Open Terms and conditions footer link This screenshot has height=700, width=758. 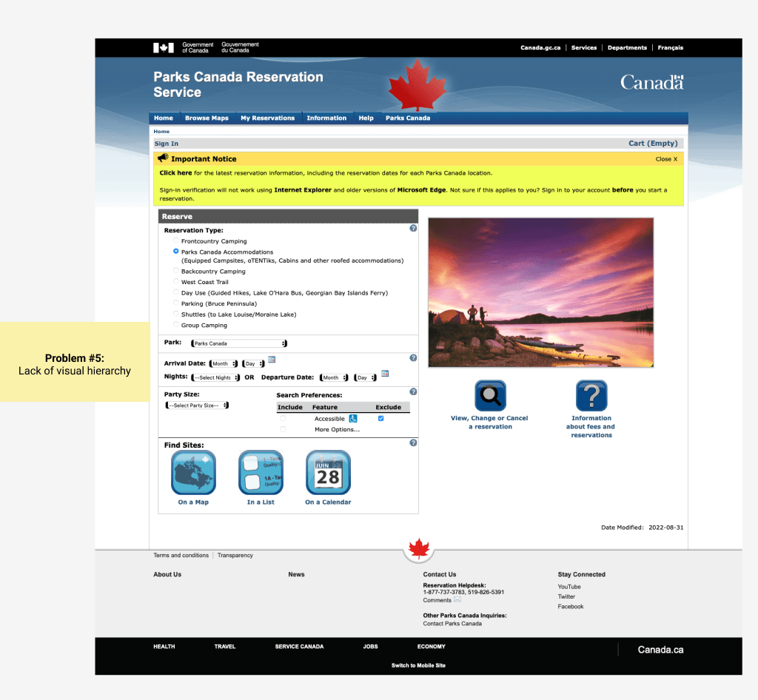[181, 555]
